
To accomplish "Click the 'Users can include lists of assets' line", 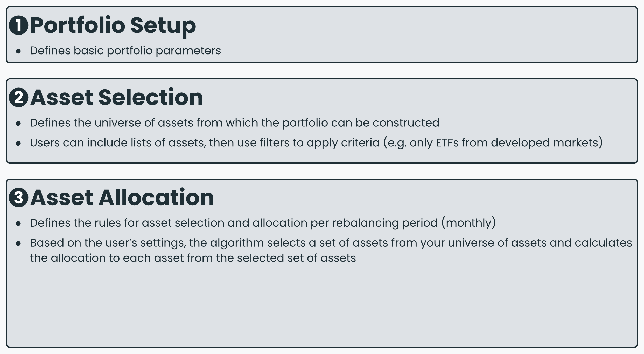I will [316, 143].
